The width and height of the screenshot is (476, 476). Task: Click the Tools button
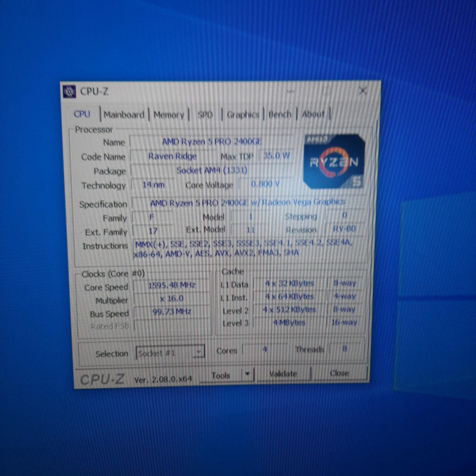click(x=221, y=375)
